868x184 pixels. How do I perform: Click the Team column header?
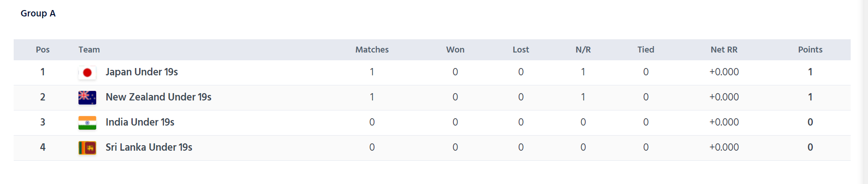89,50
